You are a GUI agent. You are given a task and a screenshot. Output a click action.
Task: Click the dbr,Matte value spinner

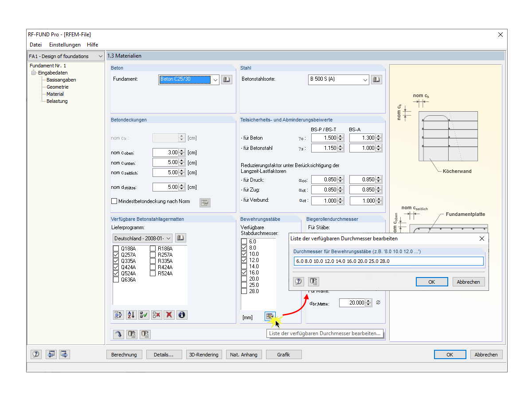click(x=368, y=303)
